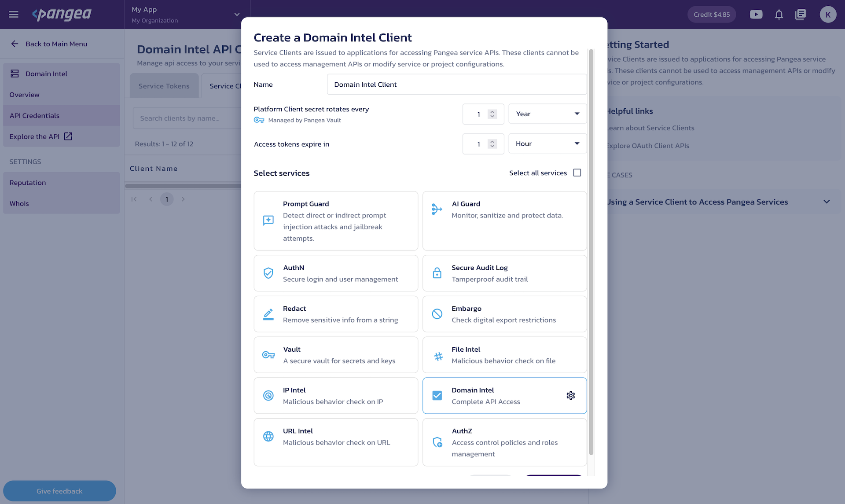Adjust secret rotation number stepper
This screenshot has width=845, height=504.
492,114
